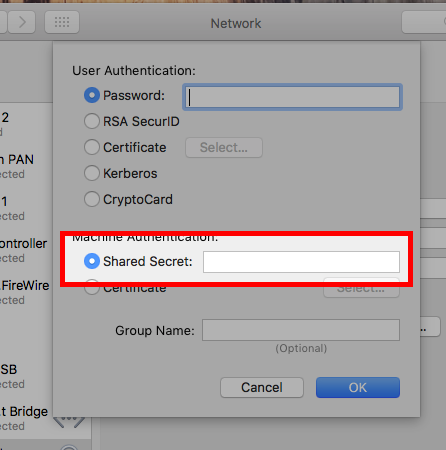Open user certificate Select… button
Viewport: 446px width, 450px height.
click(x=224, y=147)
